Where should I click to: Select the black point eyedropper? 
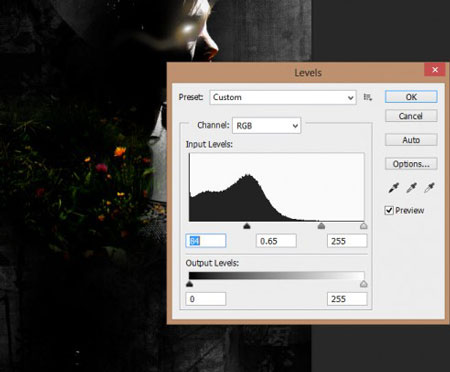click(394, 188)
